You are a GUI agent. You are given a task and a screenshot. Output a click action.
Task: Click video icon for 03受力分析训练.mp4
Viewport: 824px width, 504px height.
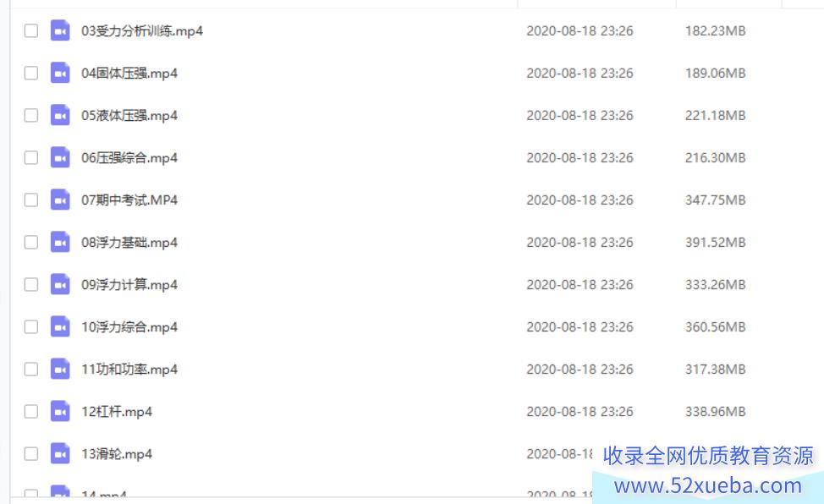[x=60, y=30]
